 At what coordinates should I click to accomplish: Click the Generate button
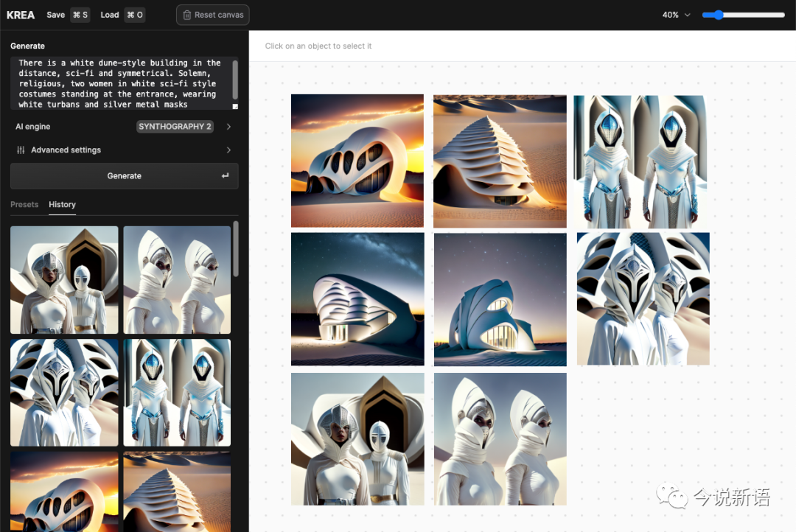pos(125,175)
